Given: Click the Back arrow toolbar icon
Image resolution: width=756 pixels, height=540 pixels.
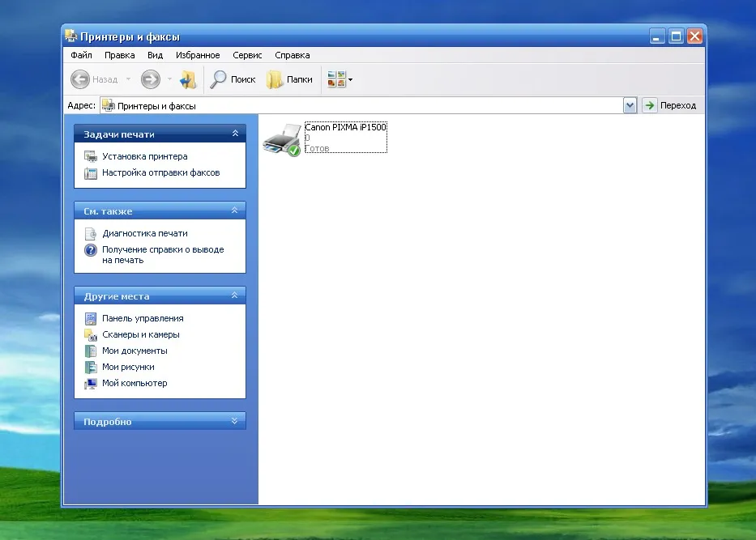Looking at the screenshot, I should click(80, 79).
